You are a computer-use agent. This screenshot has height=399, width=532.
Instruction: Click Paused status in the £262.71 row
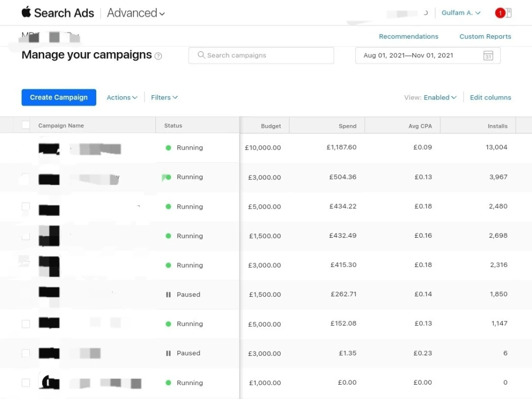pyautogui.click(x=188, y=295)
